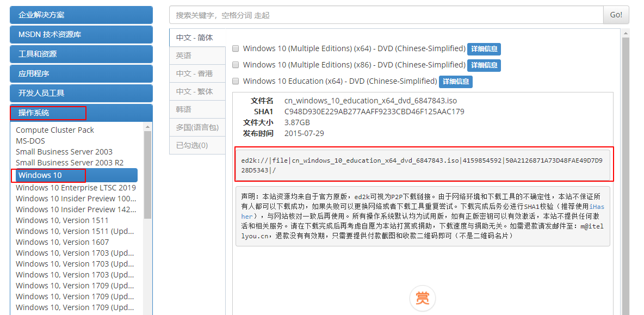Check Windows 10 Multiple Editions x86 checkbox

coord(236,65)
